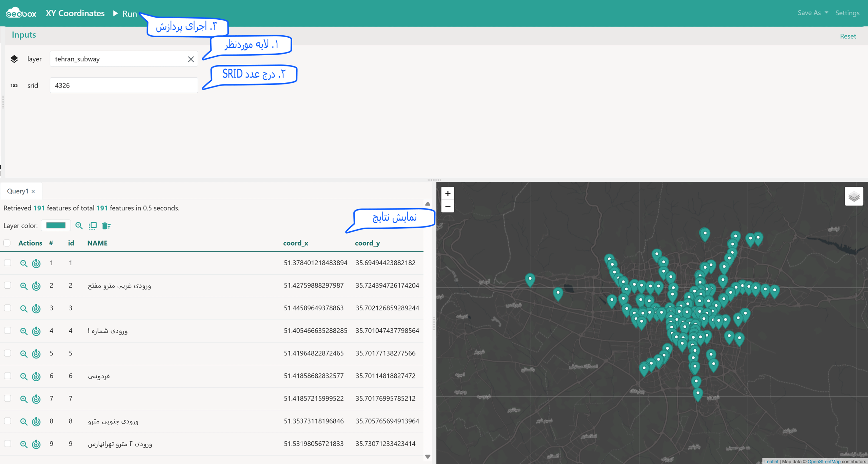Clear the tehran_subway layer selection

coord(191,59)
